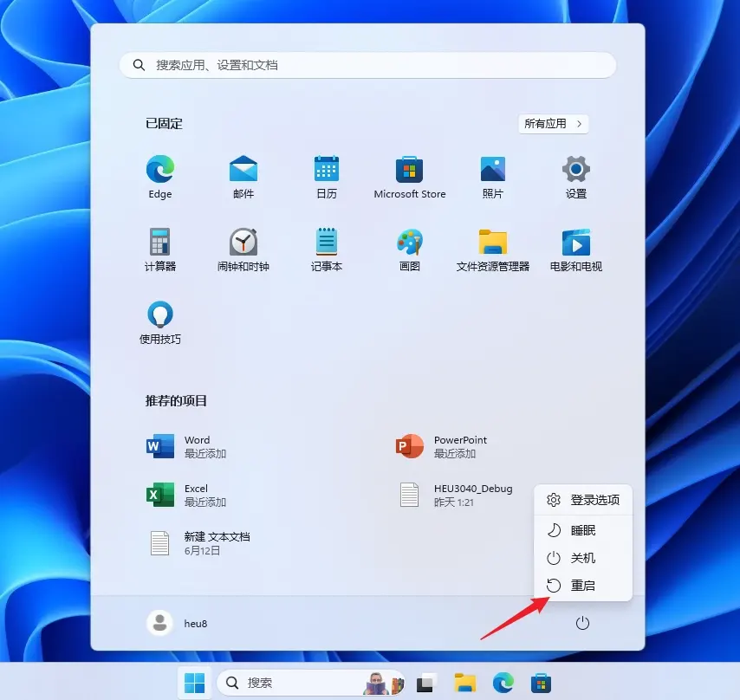
Task: Click the 已固定 section heading
Action: point(164,124)
